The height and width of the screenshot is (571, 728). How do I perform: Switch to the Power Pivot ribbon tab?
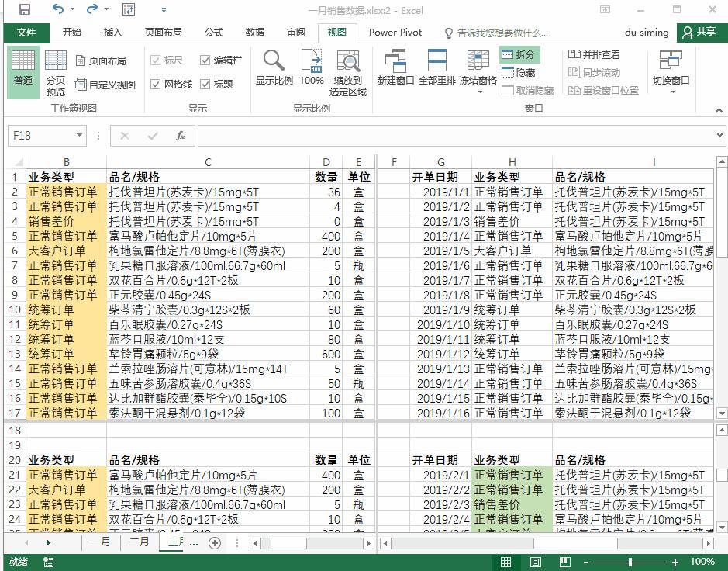395,32
